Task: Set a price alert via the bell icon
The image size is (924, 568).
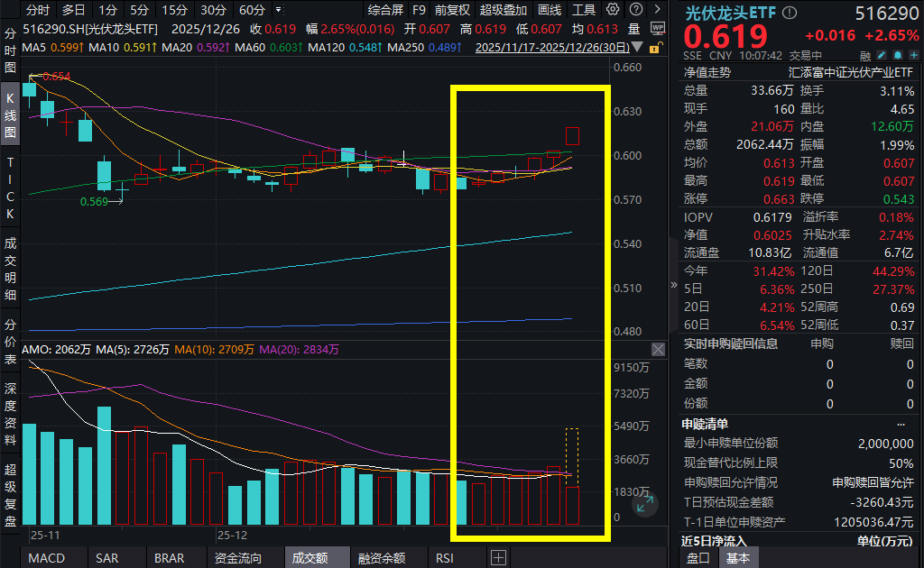Action: [x=897, y=55]
